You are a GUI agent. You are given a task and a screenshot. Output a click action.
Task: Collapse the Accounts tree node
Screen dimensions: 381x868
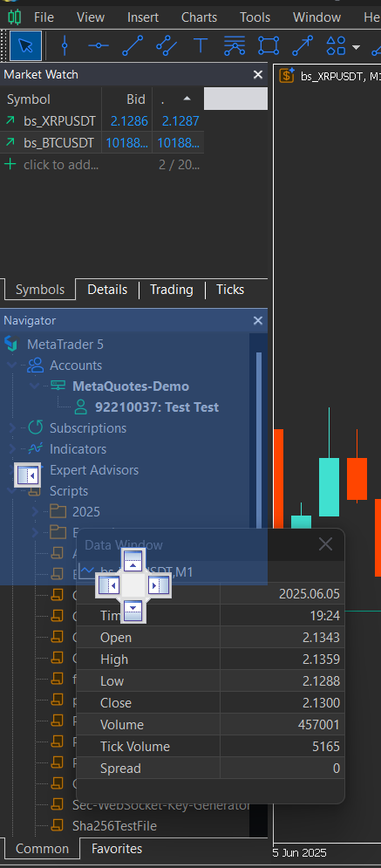point(12,365)
